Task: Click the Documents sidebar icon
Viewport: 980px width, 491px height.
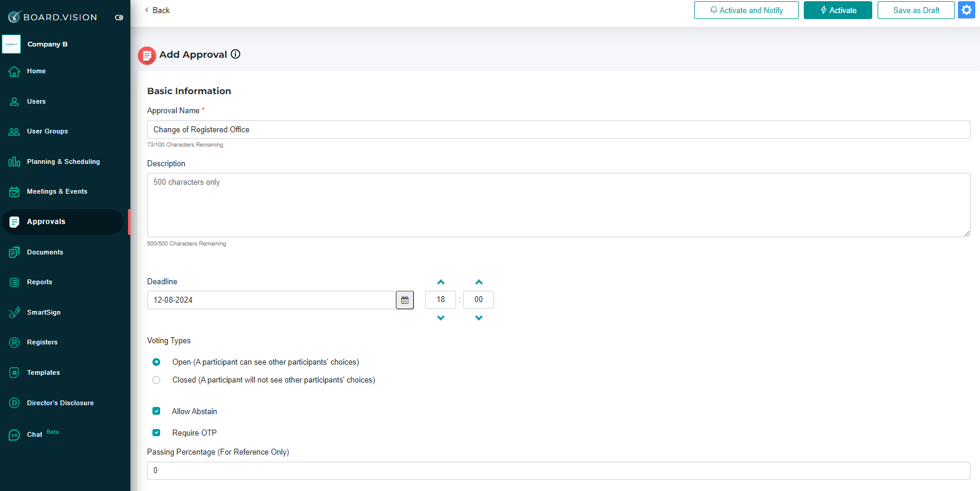Action: coord(14,253)
